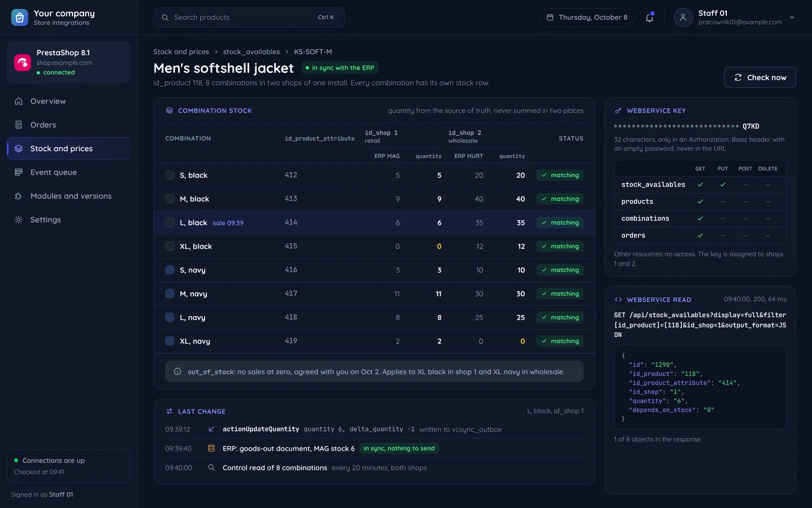Expand the Staff 01 account dropdown arrow
The width and height of the screenshot is (812, 508).
click(792, 17)
